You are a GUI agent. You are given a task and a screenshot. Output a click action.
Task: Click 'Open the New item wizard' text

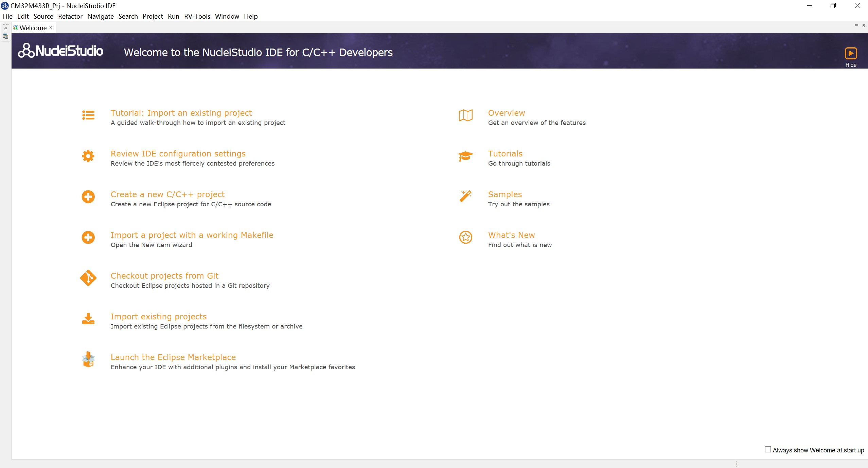click(x=151, y=245)
